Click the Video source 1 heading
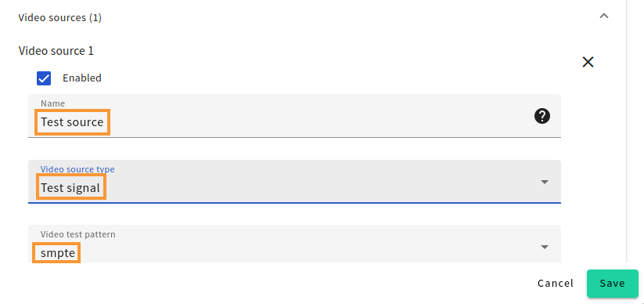 coord(56,51)
